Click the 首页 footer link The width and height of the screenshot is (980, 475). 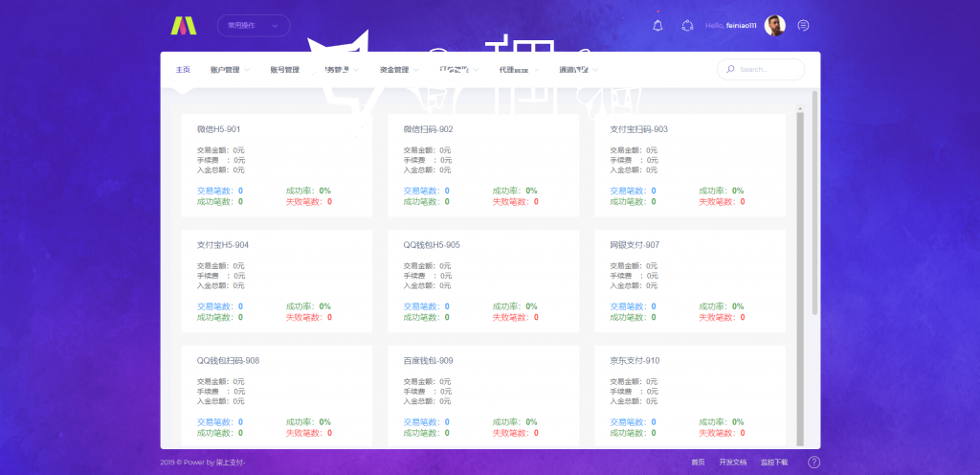[x=698, y=463]
